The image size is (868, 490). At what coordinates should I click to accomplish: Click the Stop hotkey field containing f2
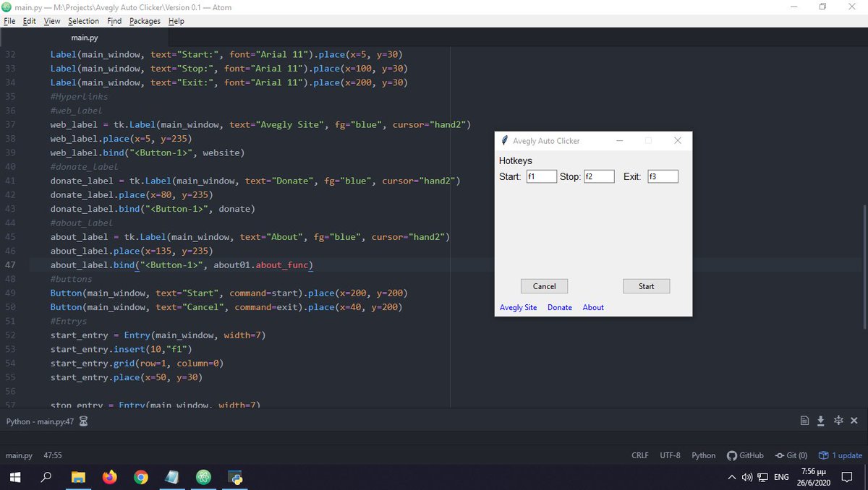click(x=599, y=176)
